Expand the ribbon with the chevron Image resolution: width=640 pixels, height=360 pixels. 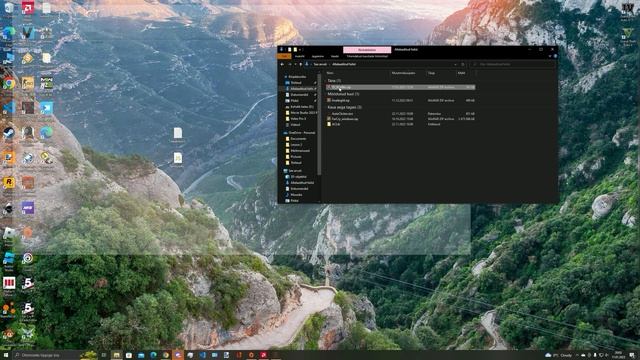(x=550, y=56)
